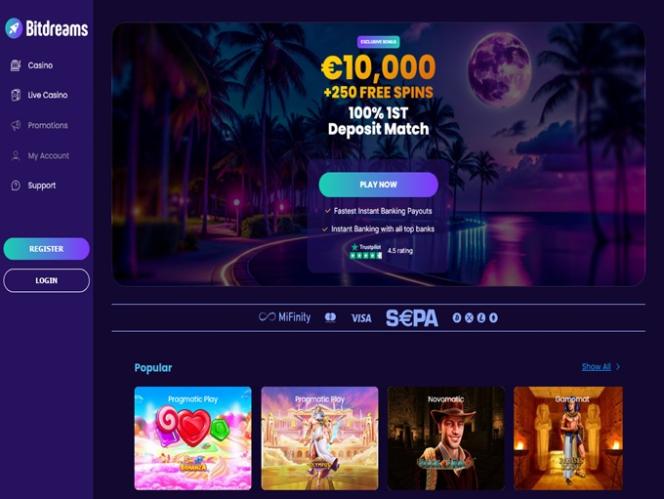Click the VISA payment logo

(361, 318)
